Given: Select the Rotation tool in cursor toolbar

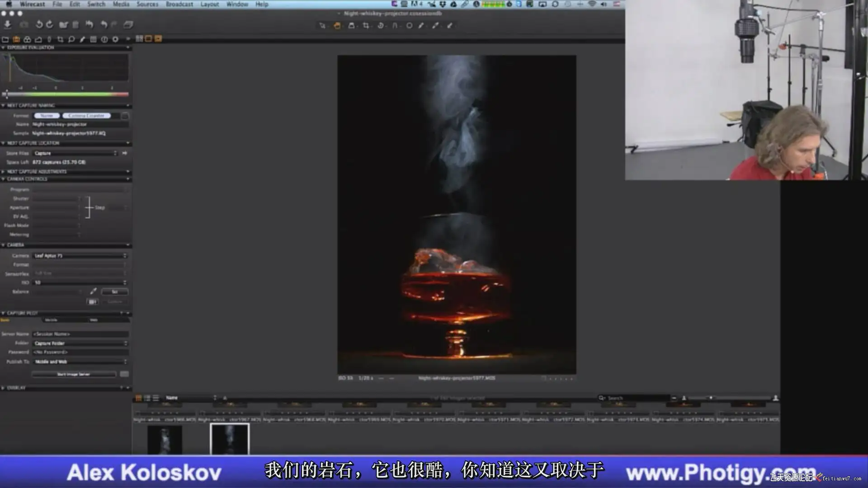Looking at the screenshot, I should click(381, 26).
